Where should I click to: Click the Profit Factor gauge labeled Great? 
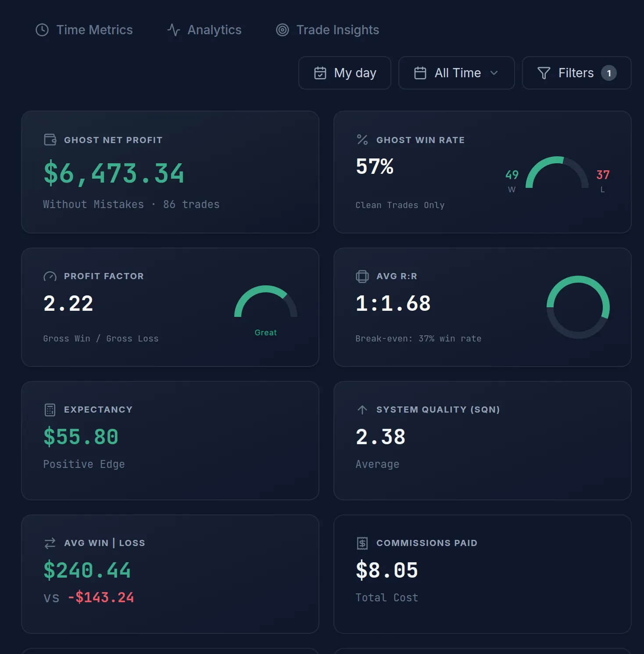click(266, 302)
